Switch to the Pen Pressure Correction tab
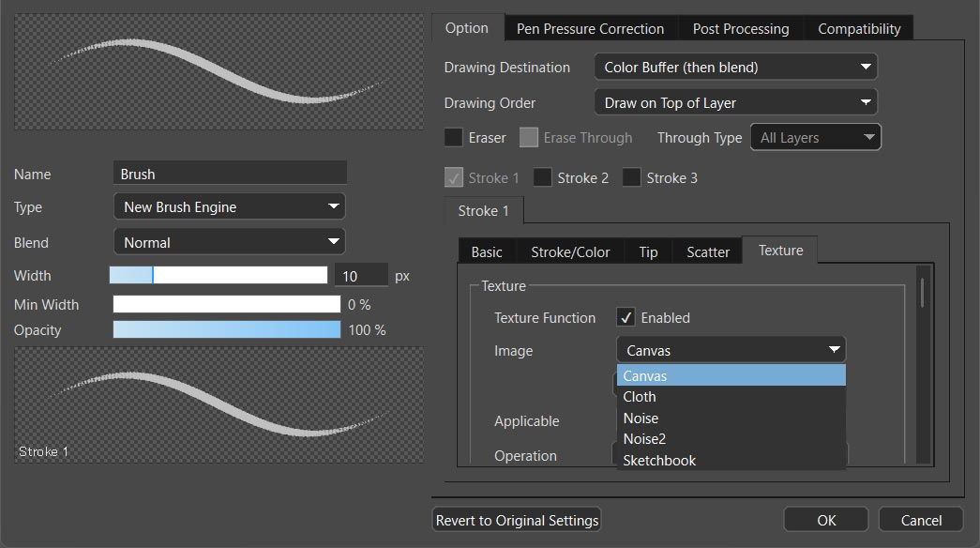This screenshot has width=980, height=548. 590,28
